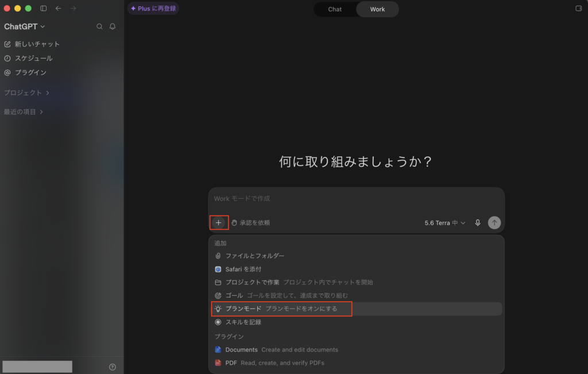This screenshot has height=374, width=588.
Task: Click the @ icon for プラグイン
Action: coord(7,72)
